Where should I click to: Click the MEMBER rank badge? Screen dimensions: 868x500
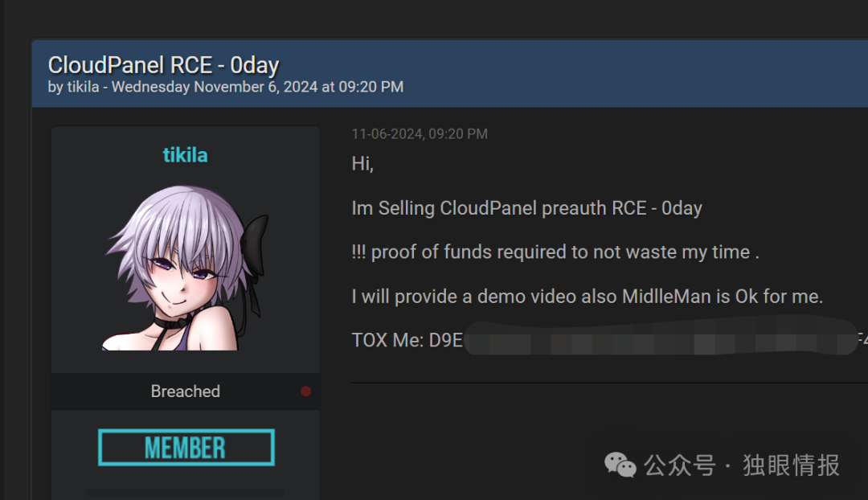point(186,448)
